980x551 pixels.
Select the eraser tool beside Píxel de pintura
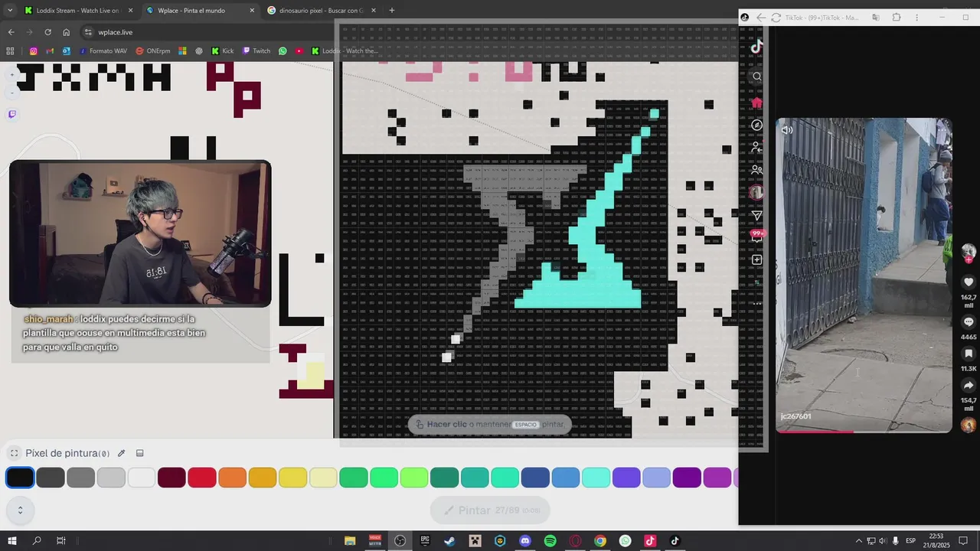click(x=140, y=453)
